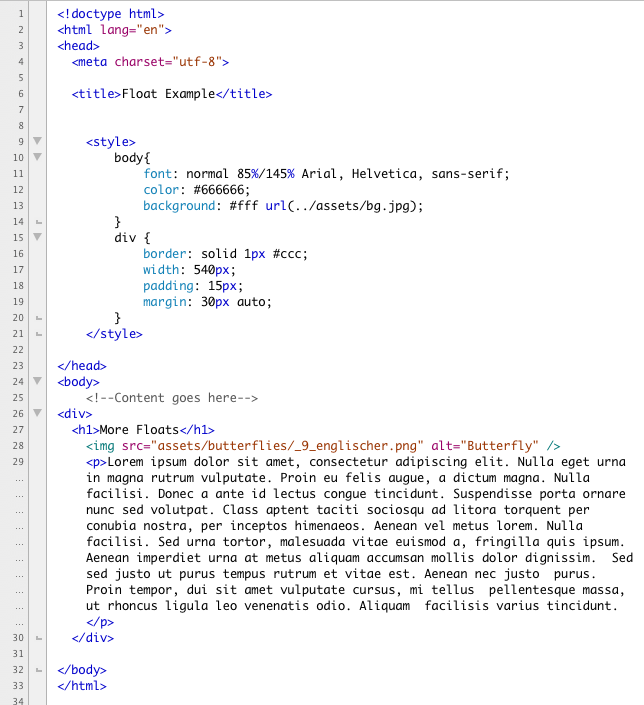Click the butterfly image src path

(x=286, y=446)
